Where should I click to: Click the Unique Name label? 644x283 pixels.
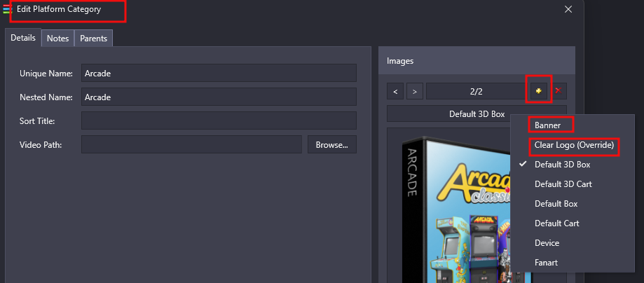pos(46,74)
